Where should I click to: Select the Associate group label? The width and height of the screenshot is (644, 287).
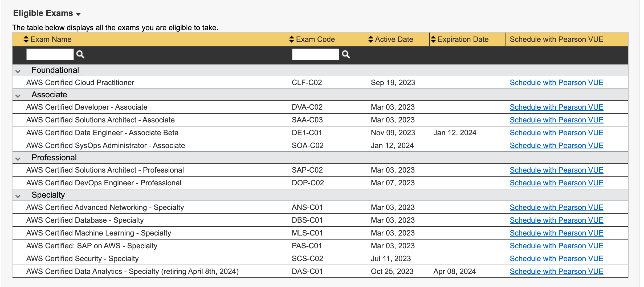pyautogui.click(x=49, y=94)
